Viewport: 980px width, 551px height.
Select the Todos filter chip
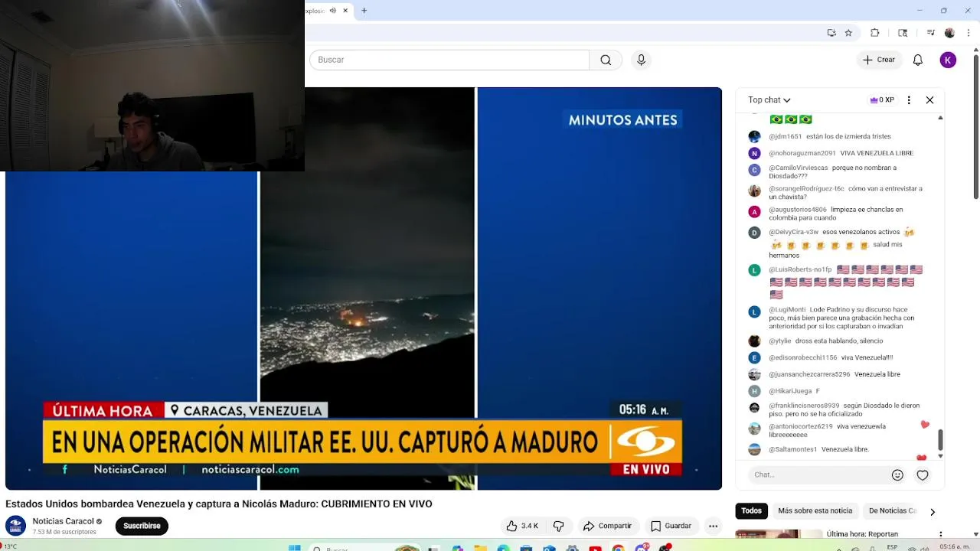[751, 510]
